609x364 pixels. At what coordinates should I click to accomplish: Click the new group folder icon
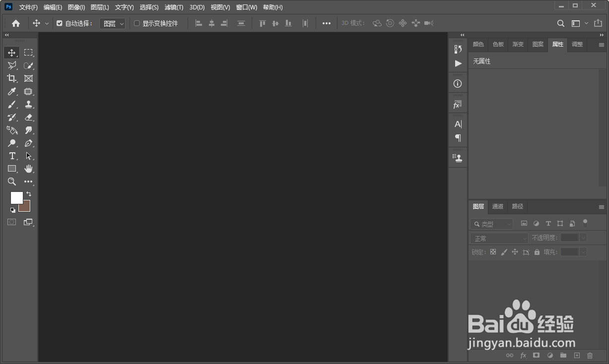coord(563,355)
